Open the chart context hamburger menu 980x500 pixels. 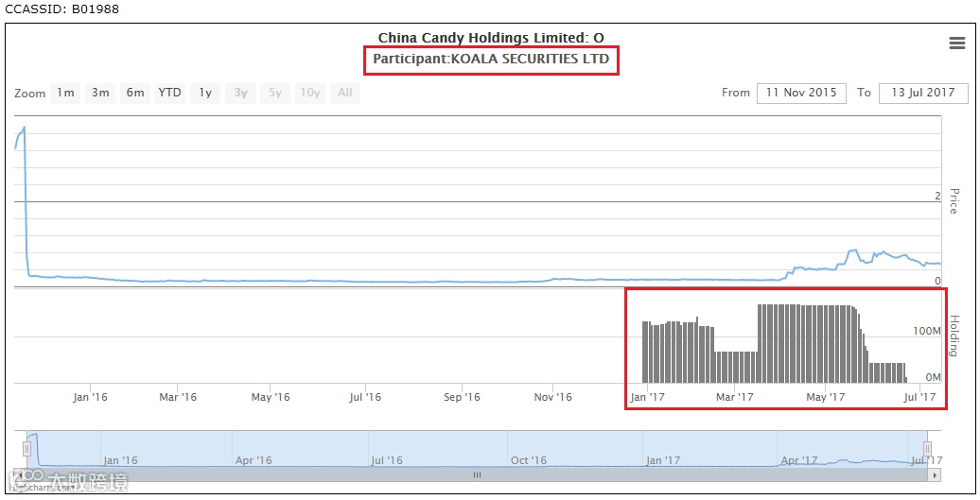(x=957, y=43)
